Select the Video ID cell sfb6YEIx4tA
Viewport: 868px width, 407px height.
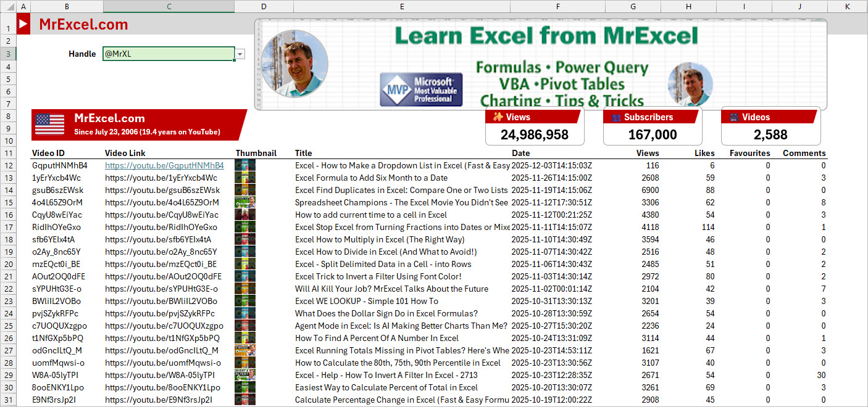tap(67, 239)
